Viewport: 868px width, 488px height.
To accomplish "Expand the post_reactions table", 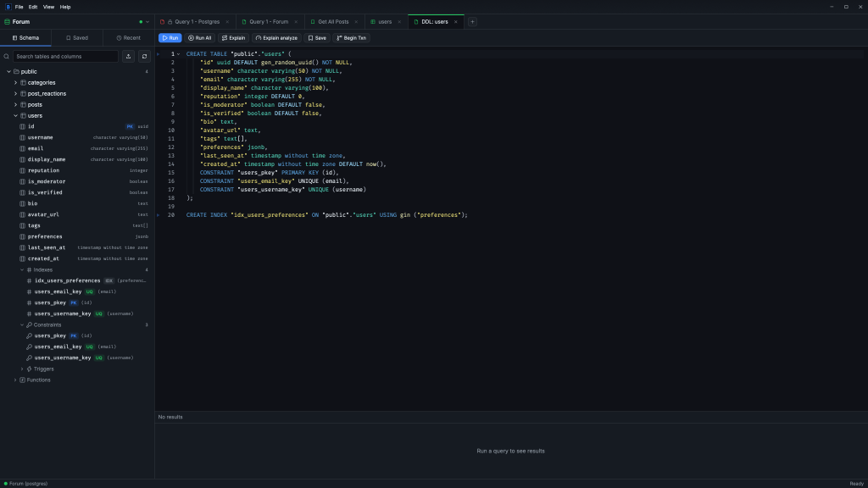I will (15, 94).
